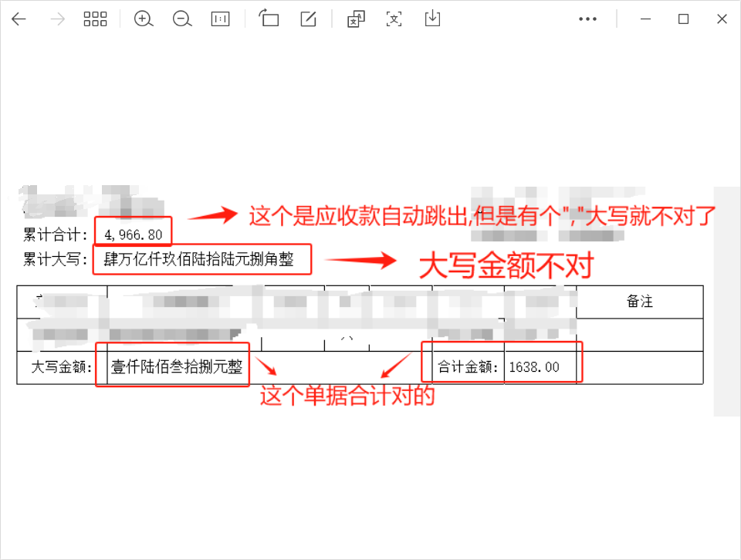Click the red 大写金额不对 annotation
Screen dimensions: 741x560
[506, 265]
